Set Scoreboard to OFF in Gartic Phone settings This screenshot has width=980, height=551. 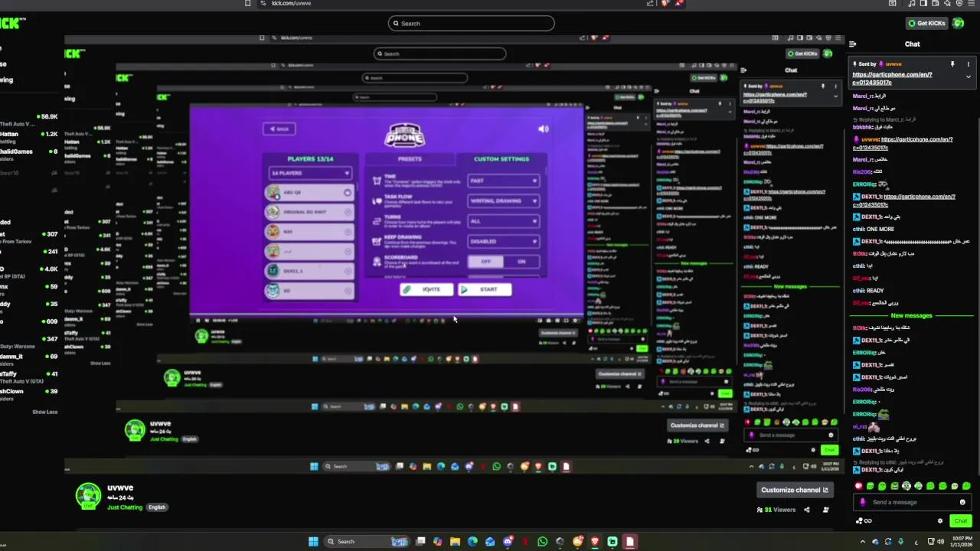[485, 262]
